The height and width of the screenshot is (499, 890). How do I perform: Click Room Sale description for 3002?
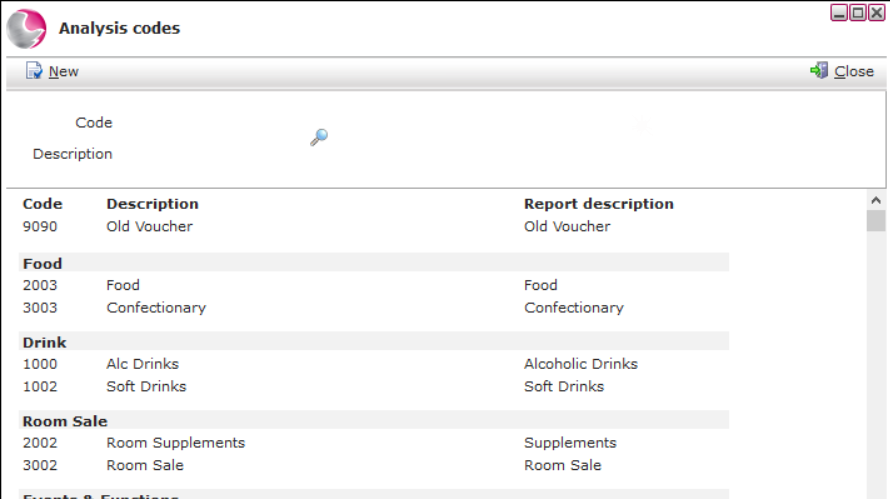pos(145,466)
